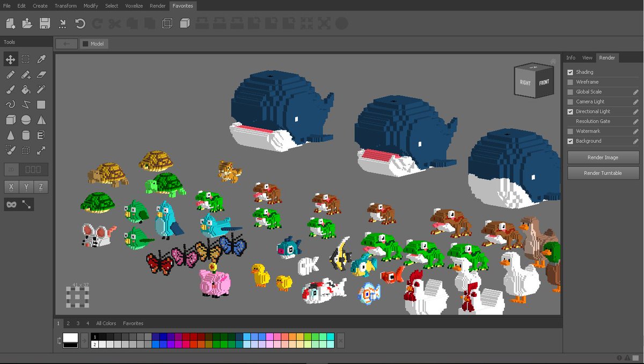Pick the eyedropper color picker tool
This screenshot has width=644, height=364.
pyautogui.click(x=41, y=59)
